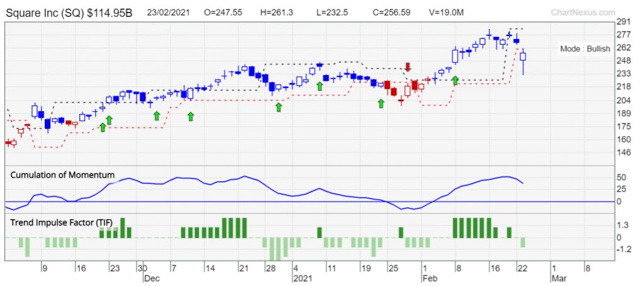Viewport: 644px width, 286px height.
Task: Click the Feb month label on date axis
Action: [430, 278]
